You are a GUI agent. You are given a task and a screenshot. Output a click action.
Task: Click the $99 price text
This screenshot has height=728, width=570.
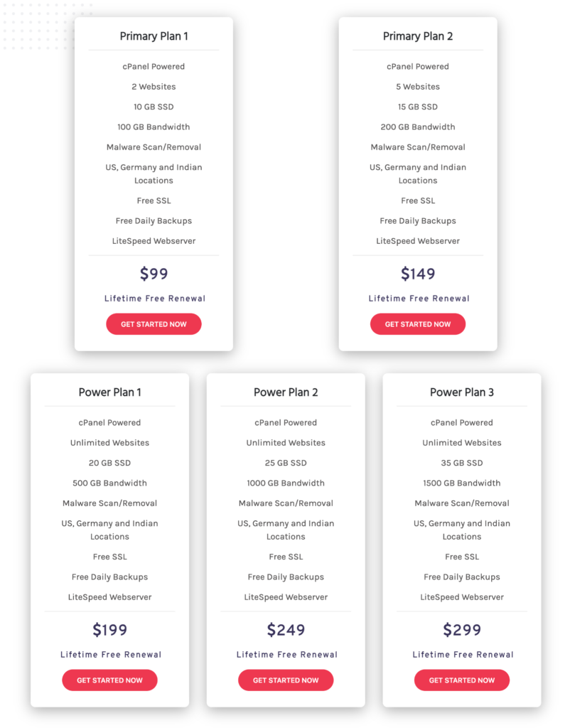154,274
